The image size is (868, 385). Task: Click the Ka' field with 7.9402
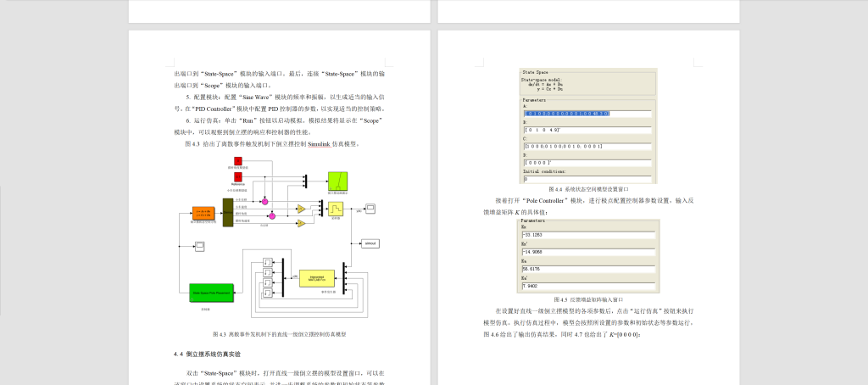pos(588,287)
